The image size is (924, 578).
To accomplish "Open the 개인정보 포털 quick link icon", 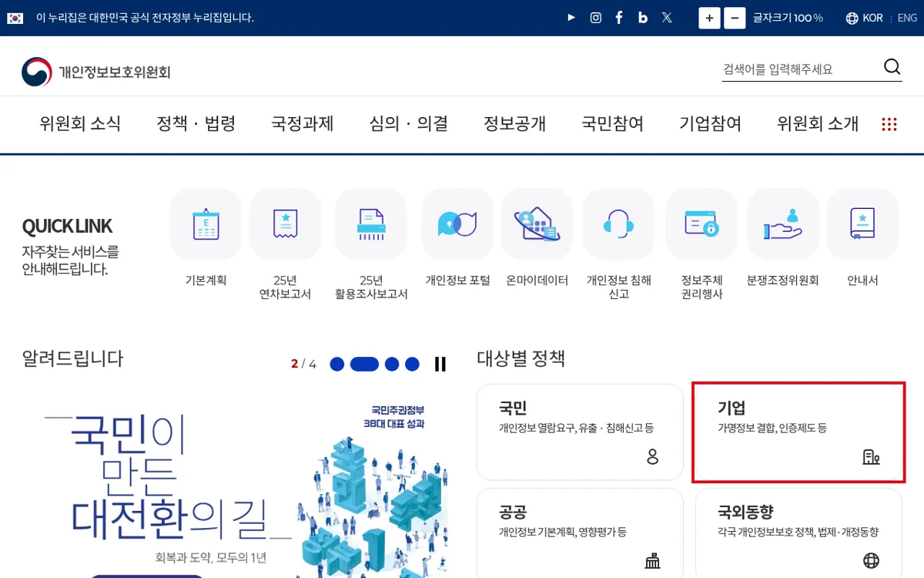I will pos(457,223).
